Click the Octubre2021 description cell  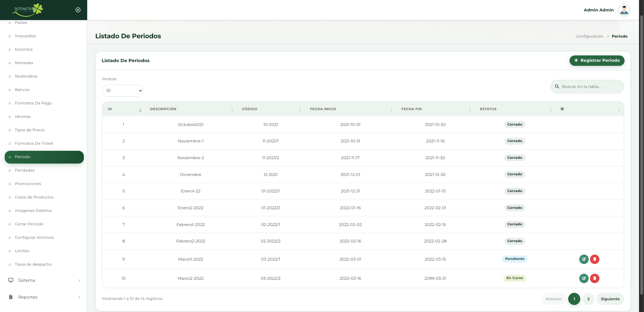point(191,125)
